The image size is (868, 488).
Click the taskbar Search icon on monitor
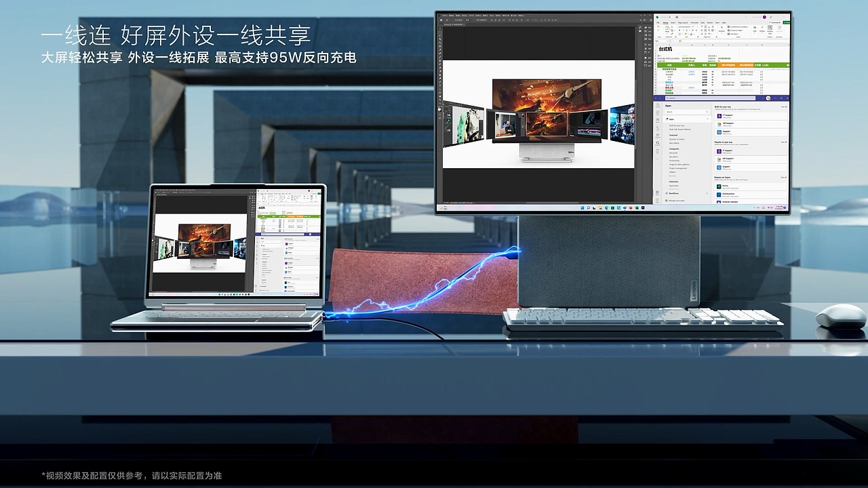pyautogui.click(x=588, y=207)
